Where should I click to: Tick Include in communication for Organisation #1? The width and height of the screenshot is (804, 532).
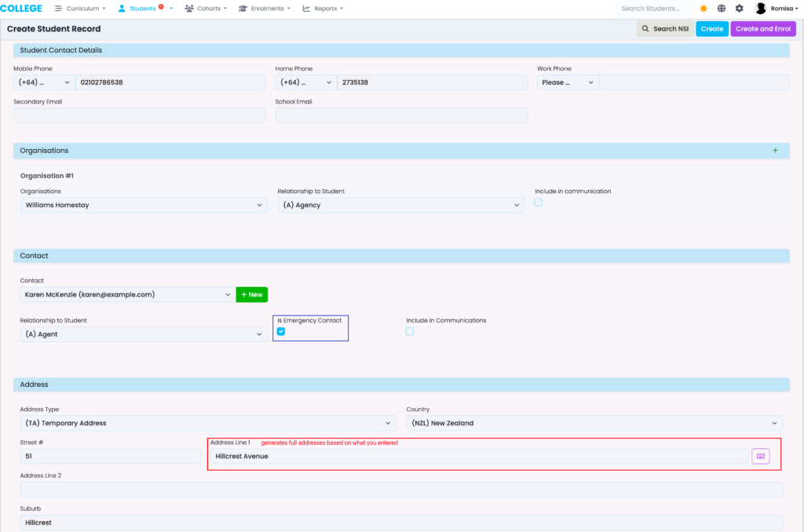[539, 202]
